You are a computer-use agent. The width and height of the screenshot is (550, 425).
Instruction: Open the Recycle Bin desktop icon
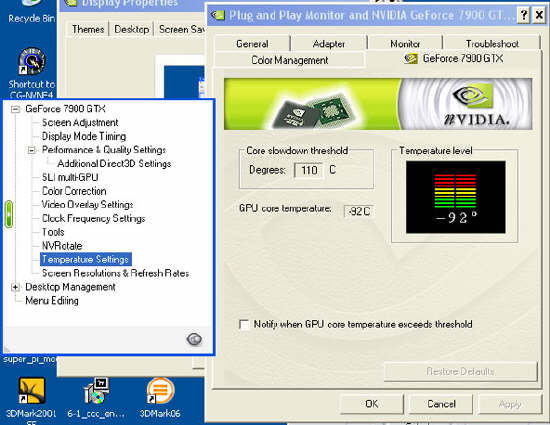[31, 13]
